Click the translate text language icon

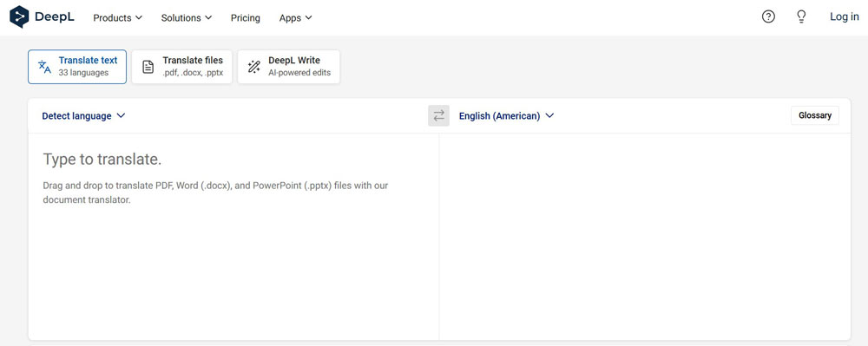(44, 67)
